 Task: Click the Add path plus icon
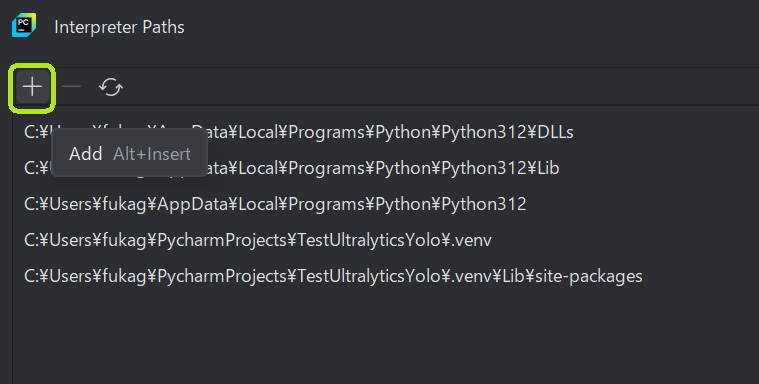[32, 87]
